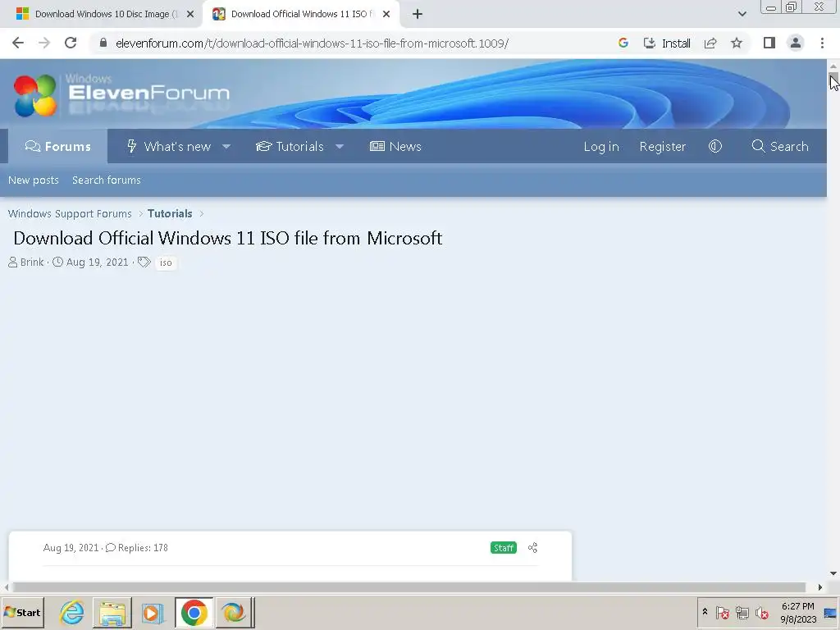Share this page via share icon
Viewport: 840px width, 630px height.
[x=710, y=43]
